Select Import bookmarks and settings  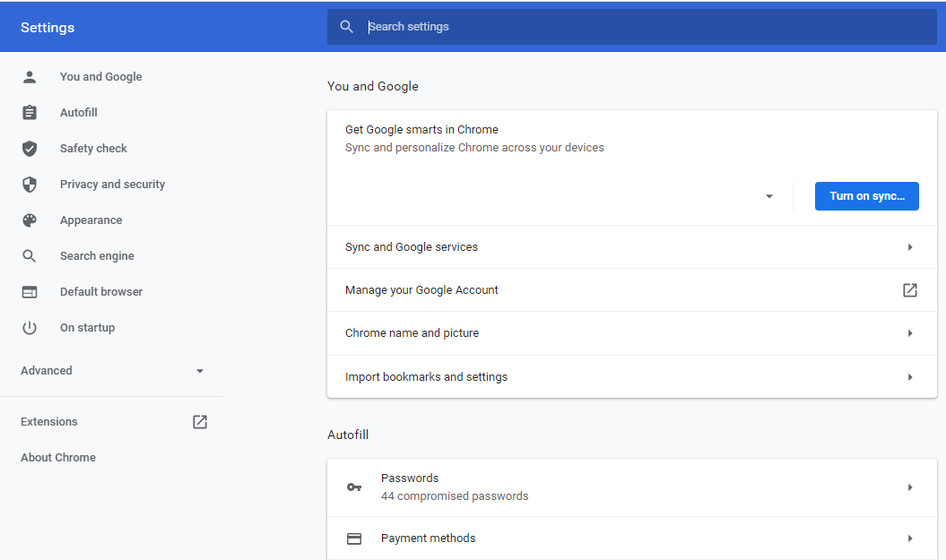pyautogui.click(x=631, y=377)
